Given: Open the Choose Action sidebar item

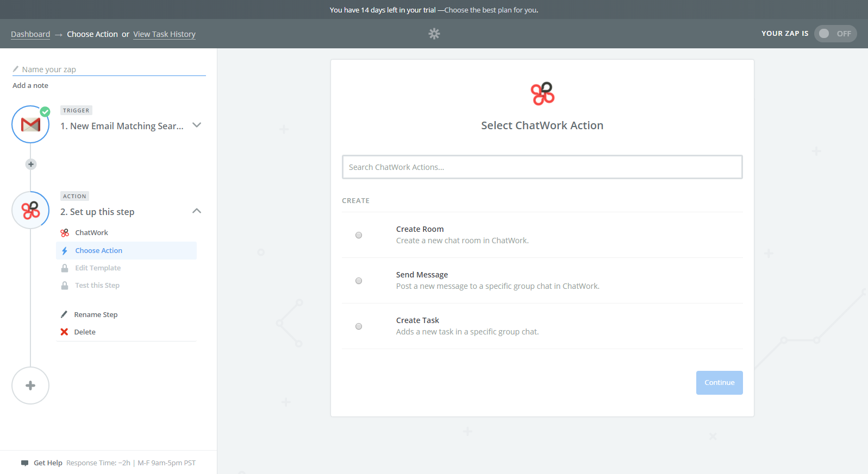Looking at the screenshot, I should (126, 250).
